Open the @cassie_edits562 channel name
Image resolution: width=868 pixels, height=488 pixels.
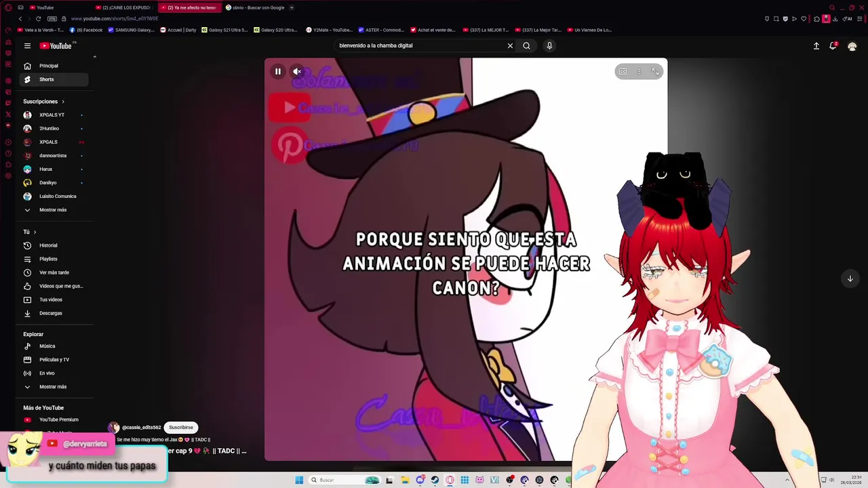[x=141, y=428]
